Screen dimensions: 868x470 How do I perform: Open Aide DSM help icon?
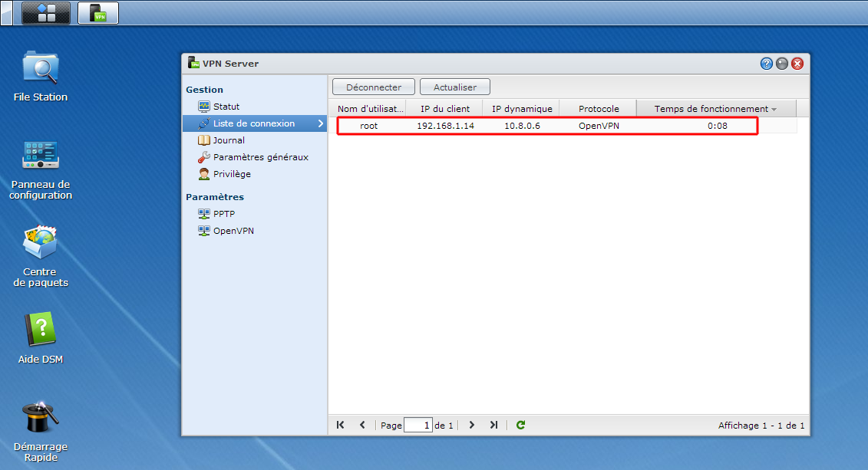click(x=41, y=337)
